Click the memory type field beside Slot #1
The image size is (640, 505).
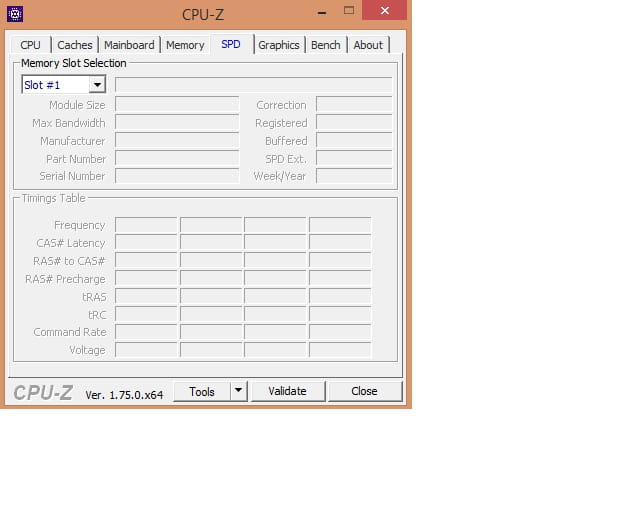253,85
